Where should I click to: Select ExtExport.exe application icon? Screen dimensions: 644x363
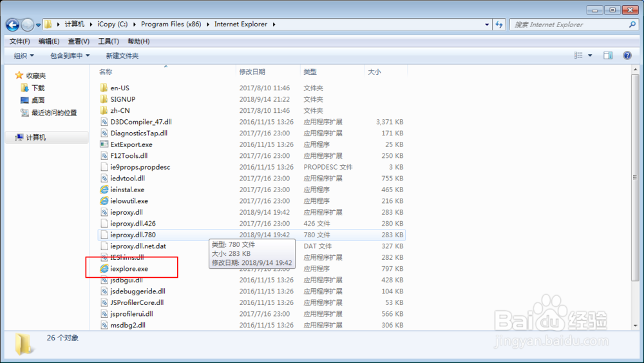(x=104, y=144)
